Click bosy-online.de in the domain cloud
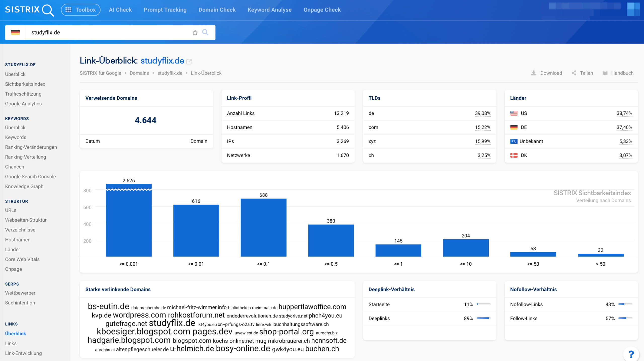Screen dimensions: 644x361 (243, 349)
